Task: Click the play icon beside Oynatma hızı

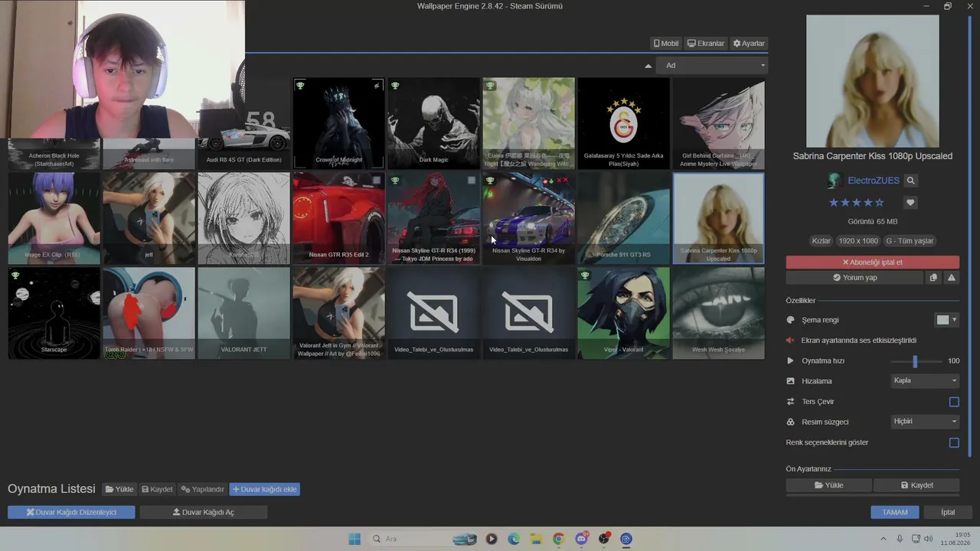Action: pos(791,360)
